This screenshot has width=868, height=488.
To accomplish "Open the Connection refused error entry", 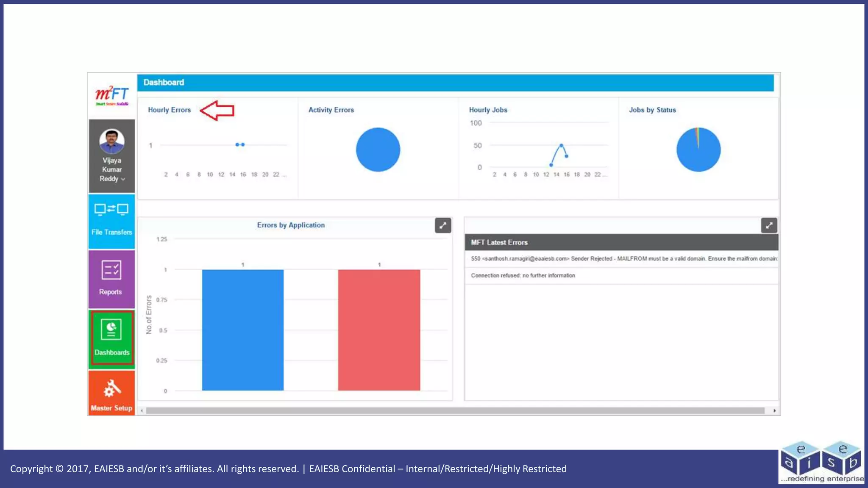I will (523, 275).
